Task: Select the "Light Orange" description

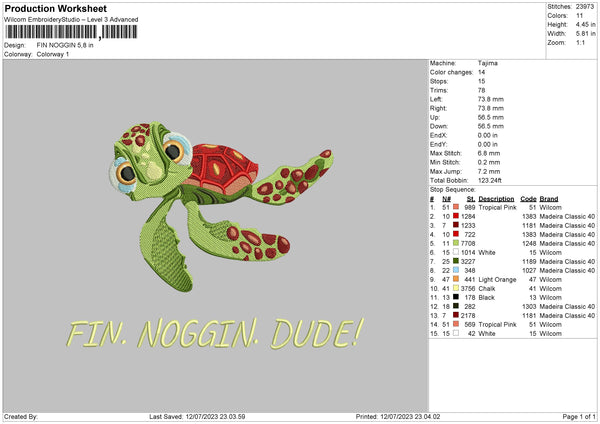Action: (497, 280)
